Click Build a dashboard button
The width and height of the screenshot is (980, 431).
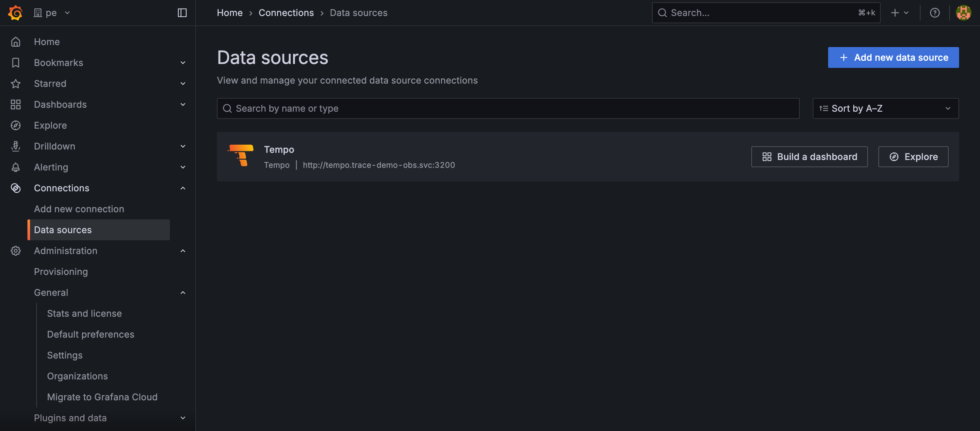(809, 157)
